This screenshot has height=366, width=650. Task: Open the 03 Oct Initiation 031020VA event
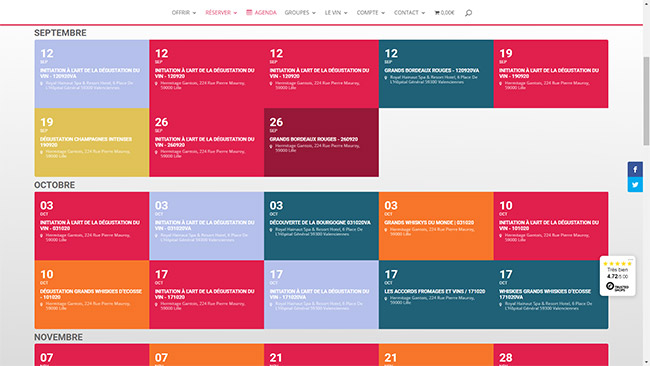[x=206, y=226]
